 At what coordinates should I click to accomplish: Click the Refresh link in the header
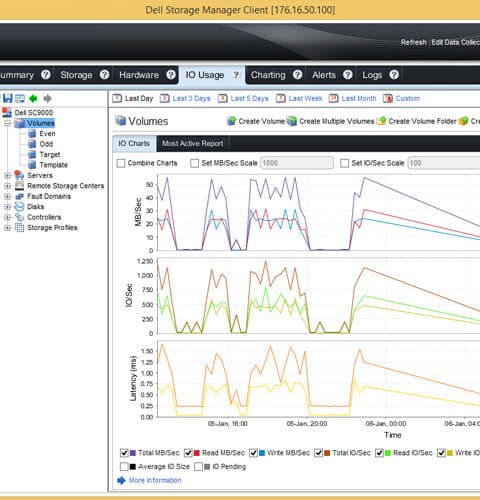click(413, 42)
